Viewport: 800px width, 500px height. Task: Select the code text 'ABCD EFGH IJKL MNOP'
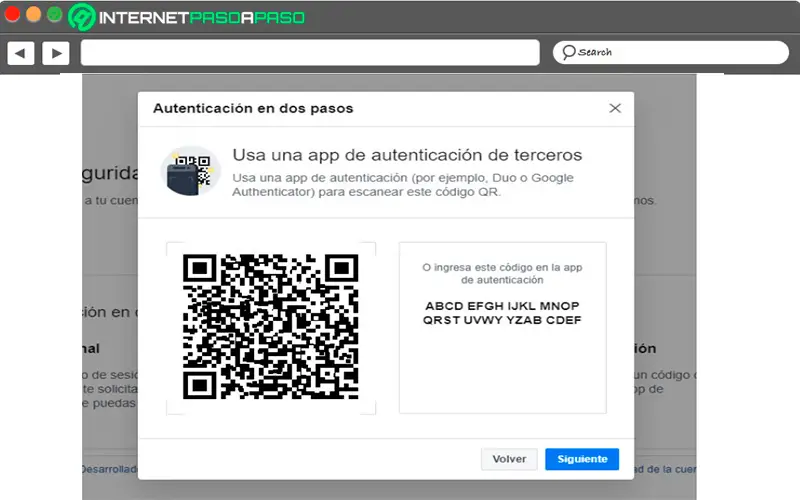point(502,306)
